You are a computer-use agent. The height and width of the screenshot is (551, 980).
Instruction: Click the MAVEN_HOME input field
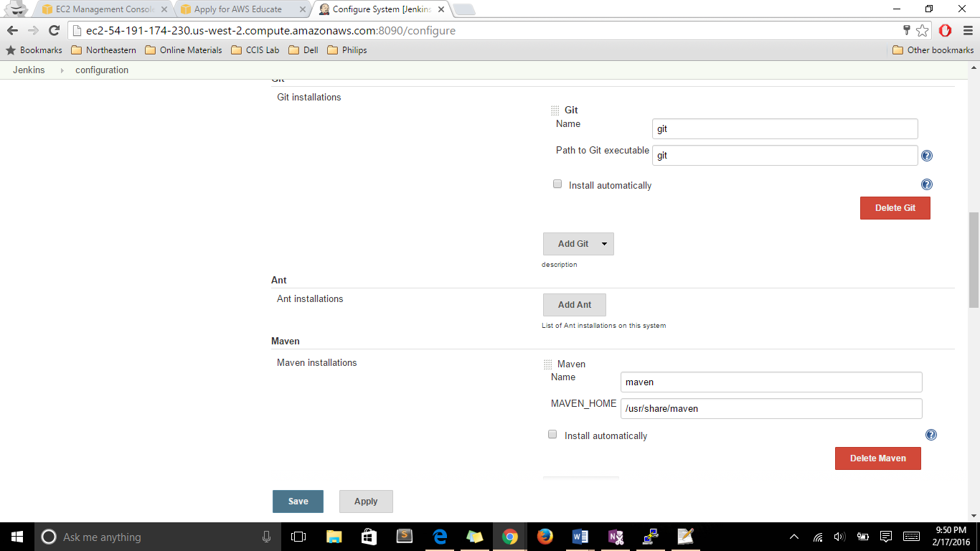click(771, 409)
